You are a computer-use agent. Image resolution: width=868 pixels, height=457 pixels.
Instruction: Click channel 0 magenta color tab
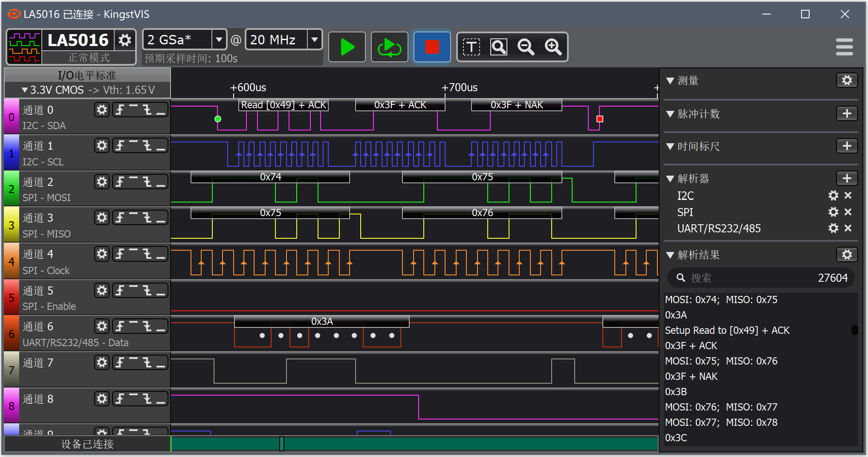click(x=12, y=117)
